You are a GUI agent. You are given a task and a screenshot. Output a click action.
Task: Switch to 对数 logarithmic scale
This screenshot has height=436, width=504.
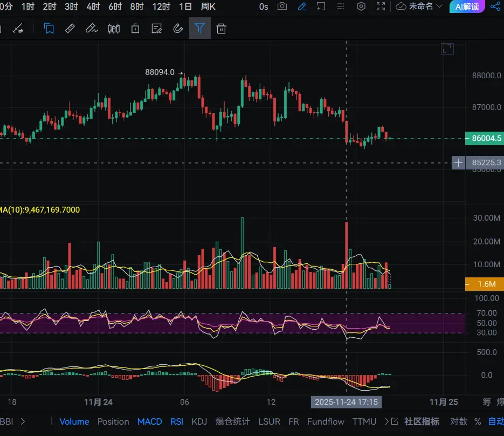(459, 421)
